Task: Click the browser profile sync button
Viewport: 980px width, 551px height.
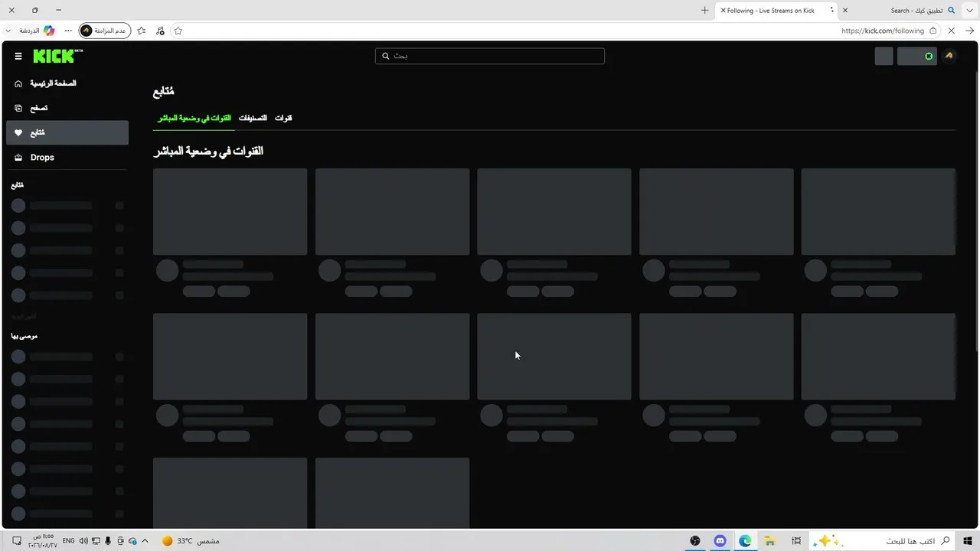Action: [x=105, y=31]
